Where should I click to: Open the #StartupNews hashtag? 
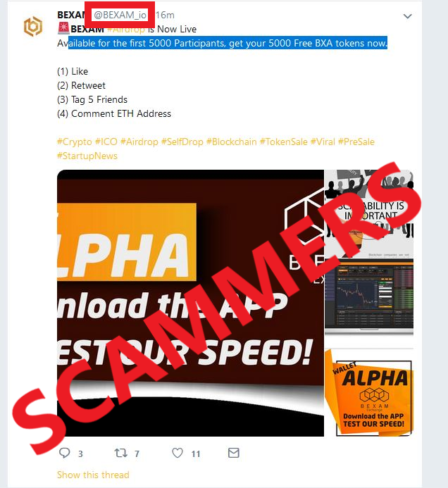click(87, 156)
